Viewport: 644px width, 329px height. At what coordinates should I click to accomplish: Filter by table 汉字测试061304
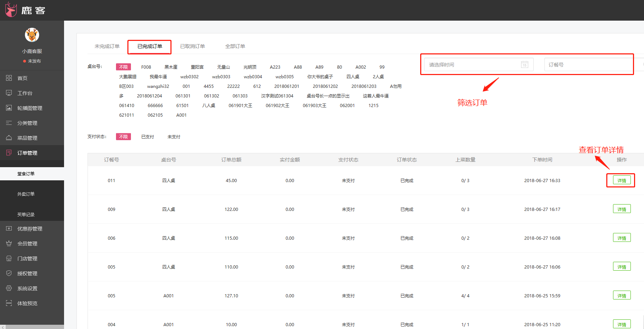[x=277, y=96]
